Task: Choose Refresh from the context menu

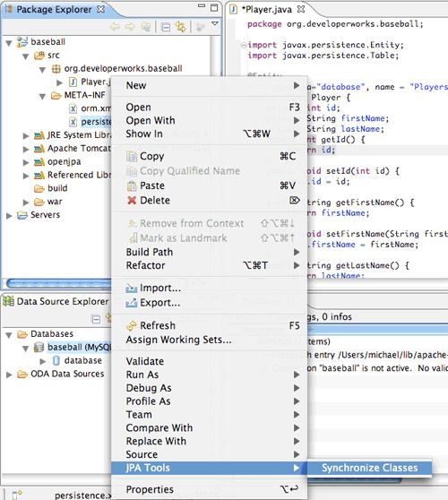Action: (209, 325)
